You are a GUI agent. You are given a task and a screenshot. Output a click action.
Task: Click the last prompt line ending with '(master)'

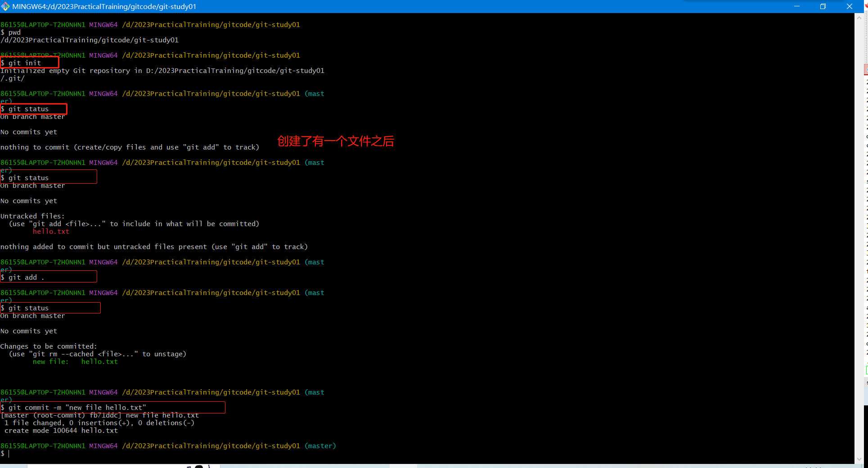pos(168,446)
